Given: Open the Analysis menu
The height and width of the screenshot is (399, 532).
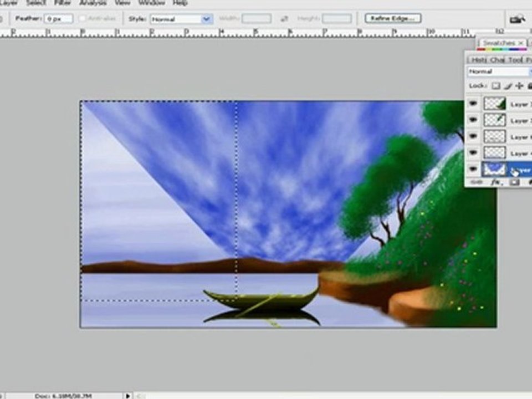Looking at the screenshot, I should coord(92,3).
